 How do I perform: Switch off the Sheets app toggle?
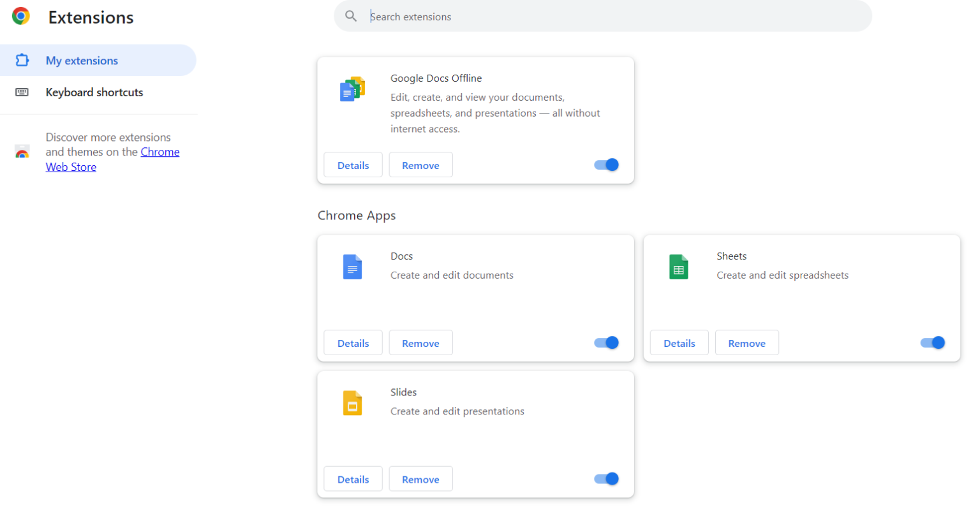pyautogui.click(x=932, y=343)
